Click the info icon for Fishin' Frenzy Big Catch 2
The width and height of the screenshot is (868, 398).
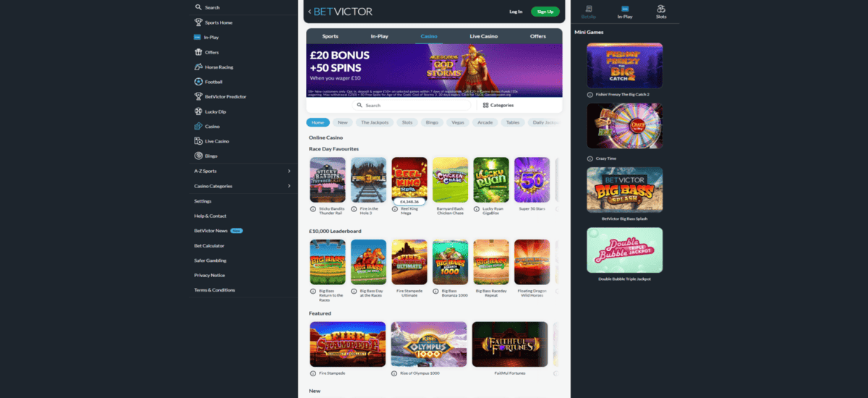click(x=589, y=95)
